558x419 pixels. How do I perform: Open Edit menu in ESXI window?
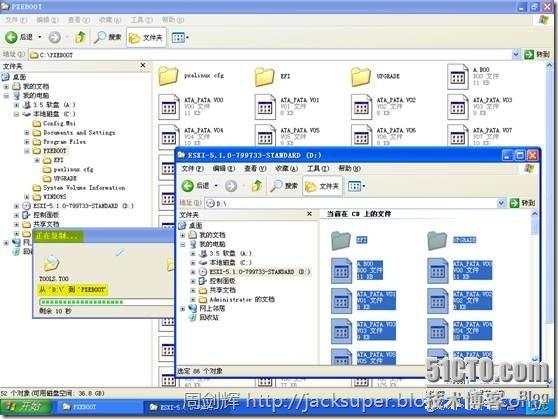pyautogui.click(x=223, y=168)
